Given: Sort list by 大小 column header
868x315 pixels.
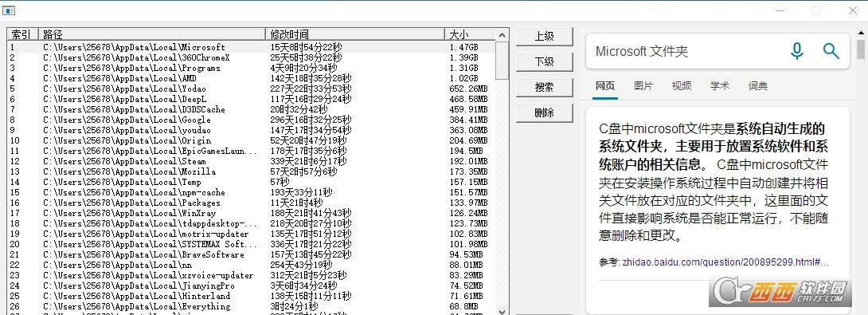Looking at the screenshot, I should tap(470, 34).
